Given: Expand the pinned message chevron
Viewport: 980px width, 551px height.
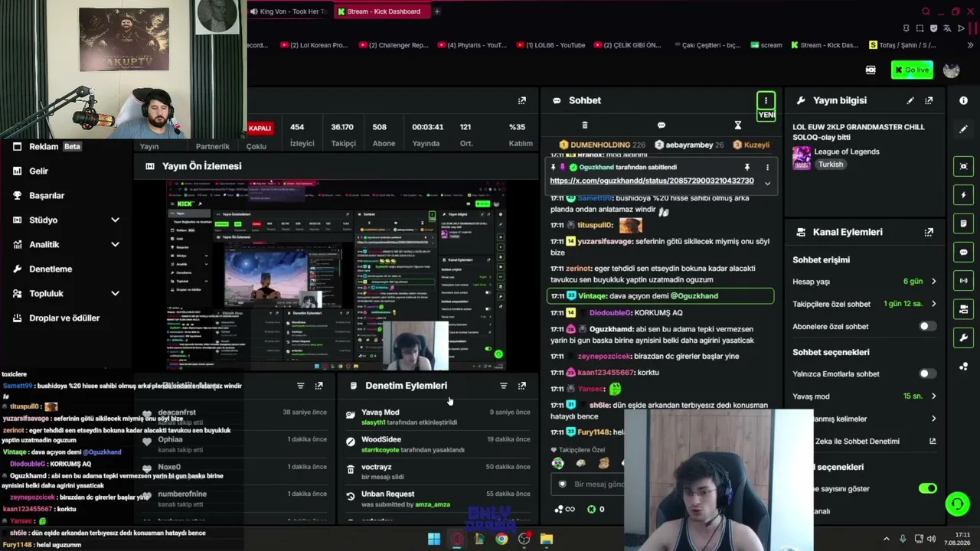Looking at the screenshot, I should [x=767, y=184].
